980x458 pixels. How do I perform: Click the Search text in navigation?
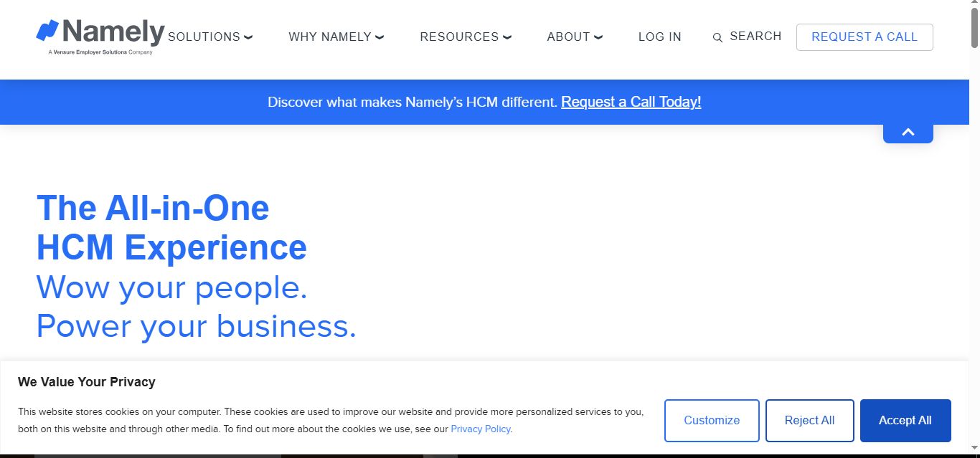[755, 37]
